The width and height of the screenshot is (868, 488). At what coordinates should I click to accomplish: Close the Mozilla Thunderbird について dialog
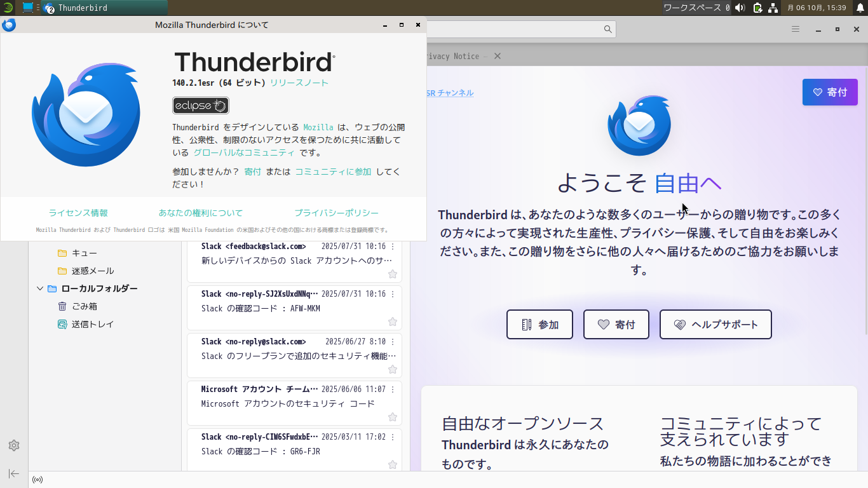point(418,25)
